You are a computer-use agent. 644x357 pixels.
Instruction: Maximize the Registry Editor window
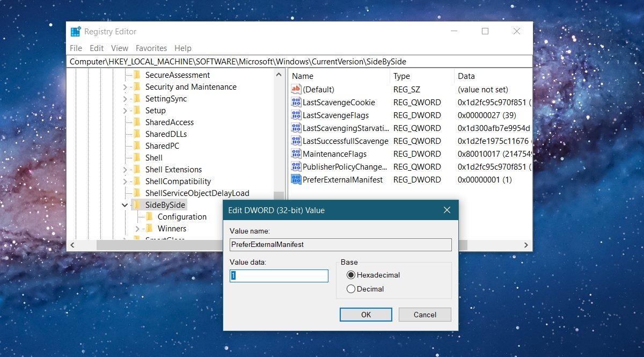485,32
